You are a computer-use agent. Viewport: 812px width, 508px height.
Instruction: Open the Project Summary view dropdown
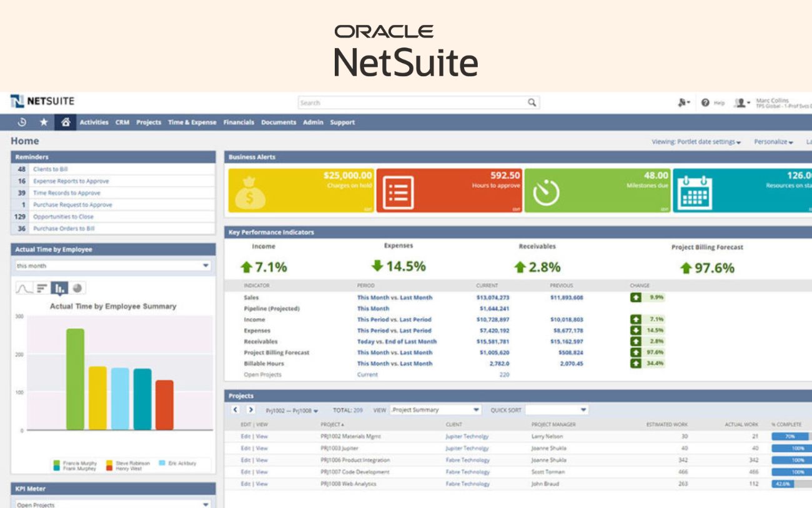pos(435,410)
